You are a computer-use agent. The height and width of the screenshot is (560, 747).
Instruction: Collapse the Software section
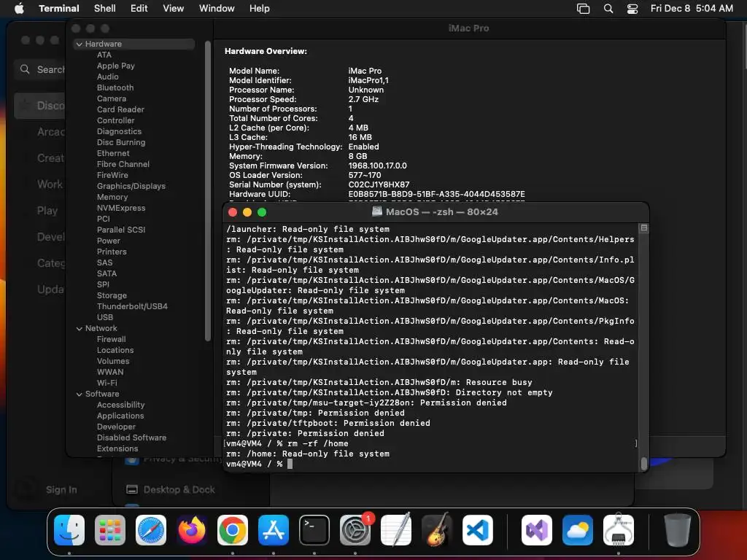click(79, 394)
